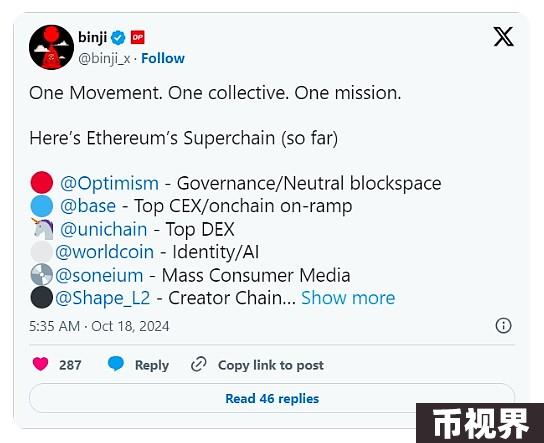Open the 5:35 AM Oct 18 timestamp
544x443 pixels.
click(99, 326)
